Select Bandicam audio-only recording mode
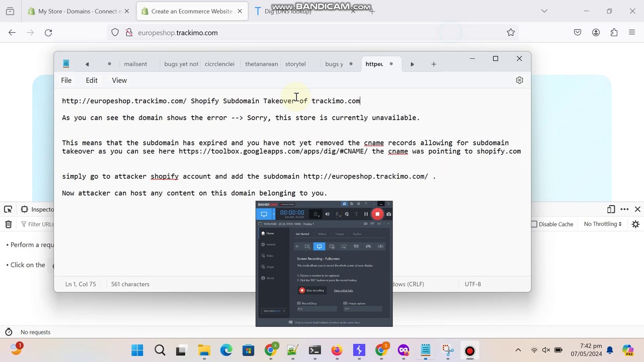The width and height of the screenshot is (644, 362). pos(380,246)
